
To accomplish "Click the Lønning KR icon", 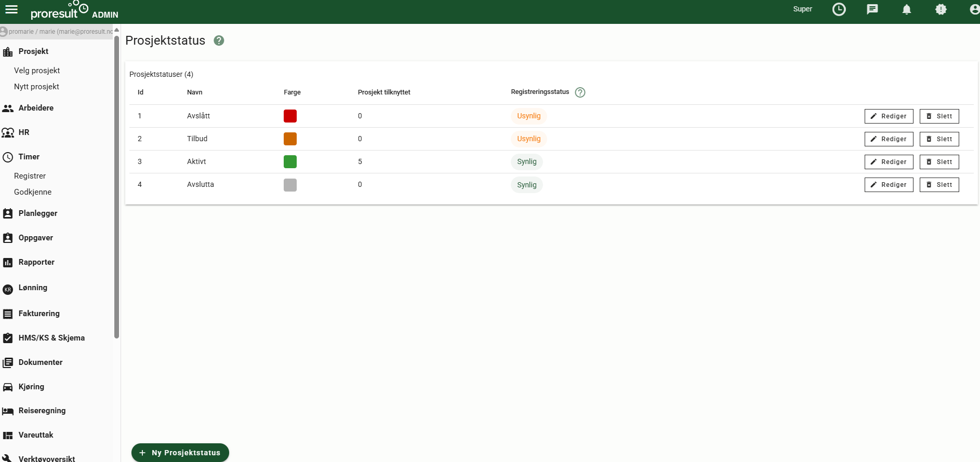I will (x=8, y=289).
